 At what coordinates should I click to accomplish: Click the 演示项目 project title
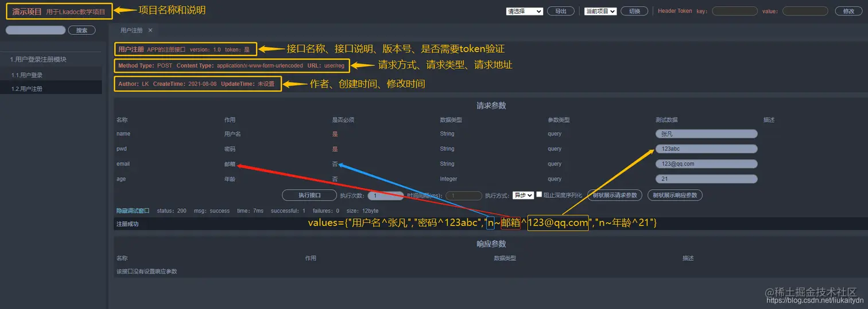click(x=27, y=11)
